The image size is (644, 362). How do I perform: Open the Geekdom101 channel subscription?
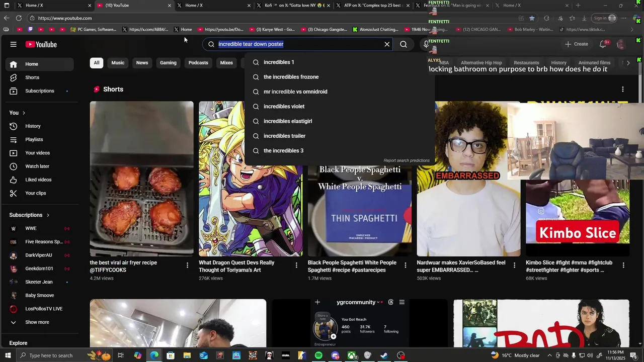pos(39,268)
